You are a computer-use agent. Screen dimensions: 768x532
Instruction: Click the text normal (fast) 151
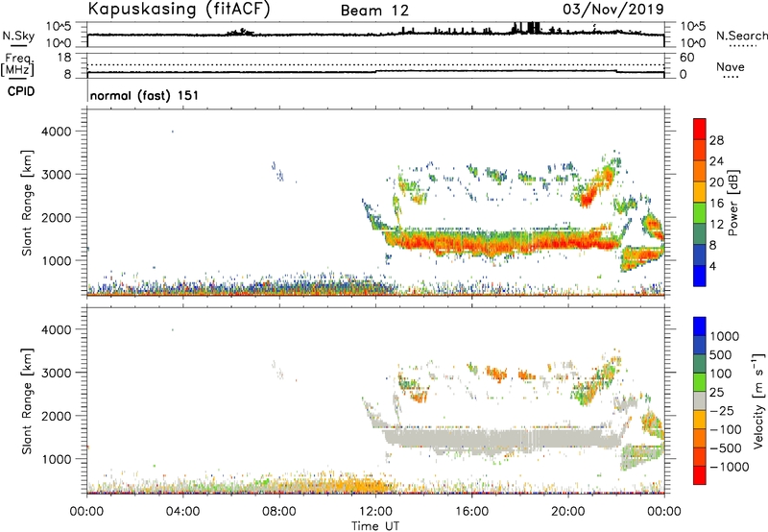tap(145, 95)
